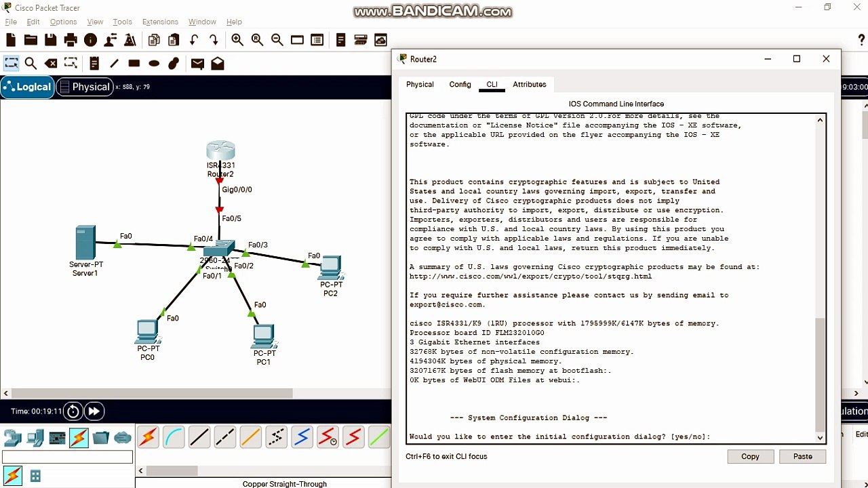Place a note with Note tool
The width and height of the screenshot is (868, 488).
[x=94, y=63]
